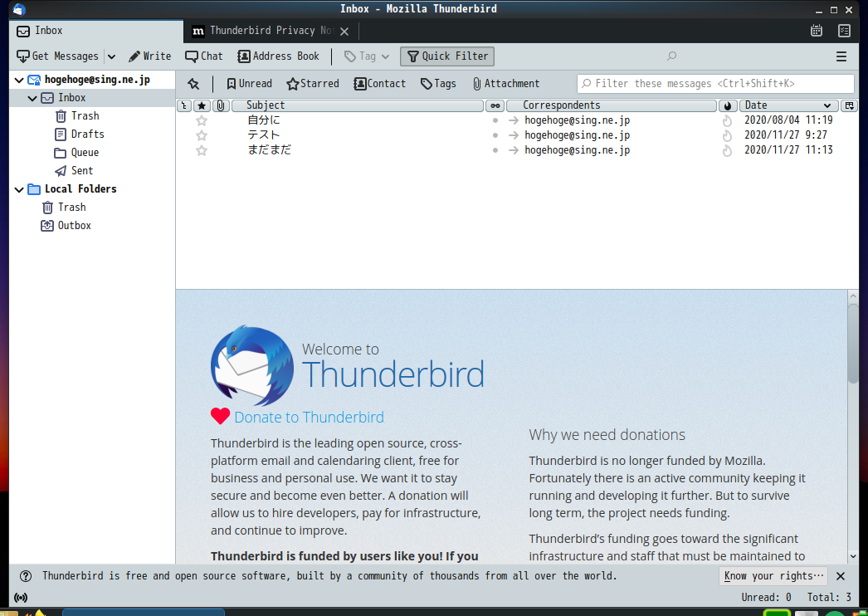The height and width of the screenshot is (616, 868).
Task: Open Trash under Local Folders
Action: pyautogui.click(x=72, y=208)
